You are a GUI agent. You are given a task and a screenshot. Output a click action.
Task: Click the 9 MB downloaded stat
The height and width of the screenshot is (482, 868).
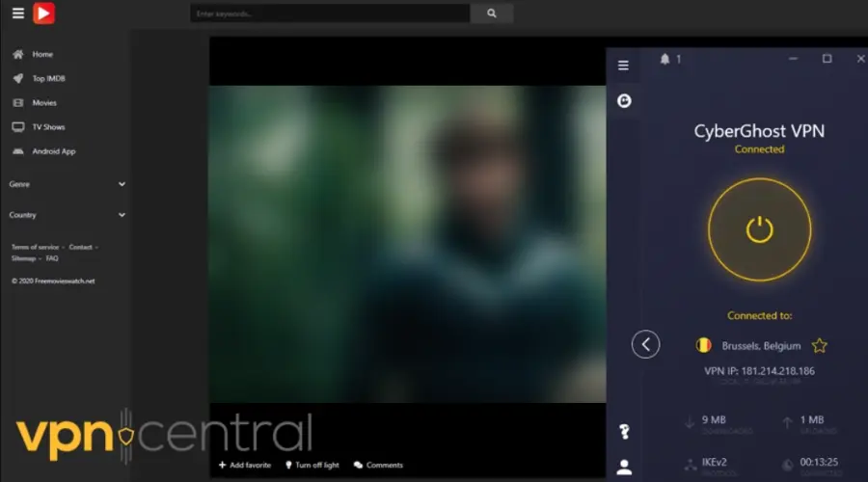[x=714, y=420]
